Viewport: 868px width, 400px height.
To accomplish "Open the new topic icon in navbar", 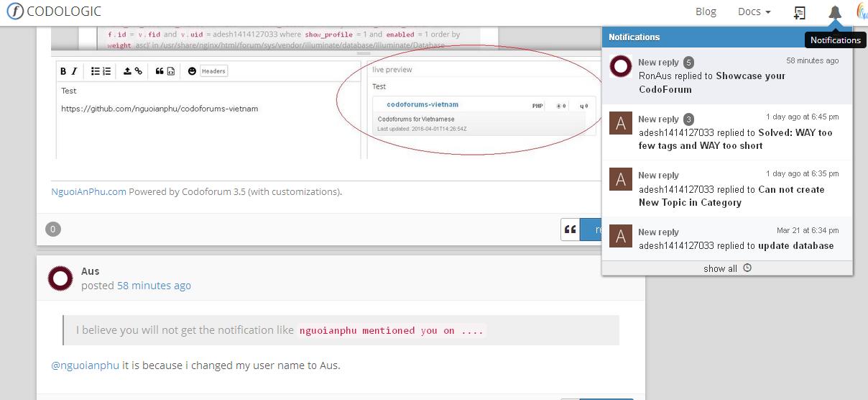I will click(799, 12).
